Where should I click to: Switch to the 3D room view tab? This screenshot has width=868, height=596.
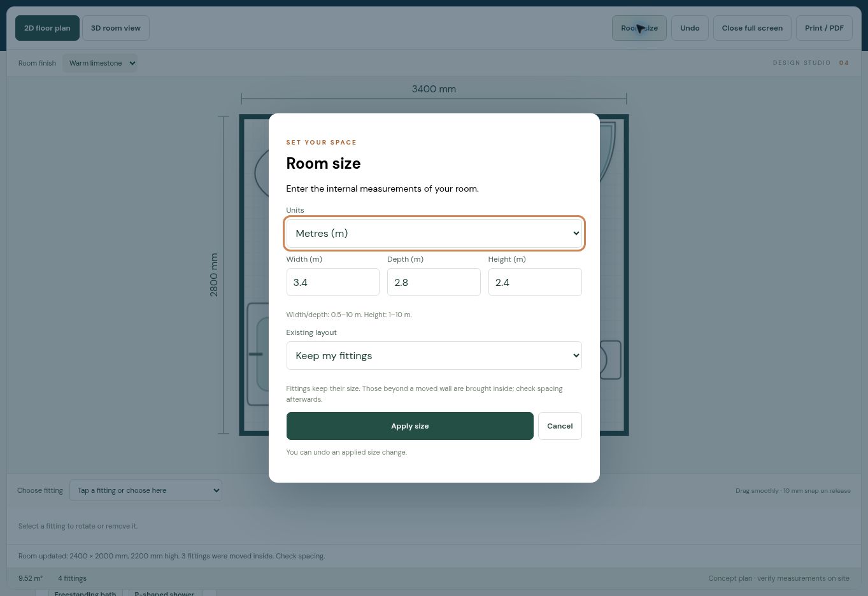click(x=116, y=28)
